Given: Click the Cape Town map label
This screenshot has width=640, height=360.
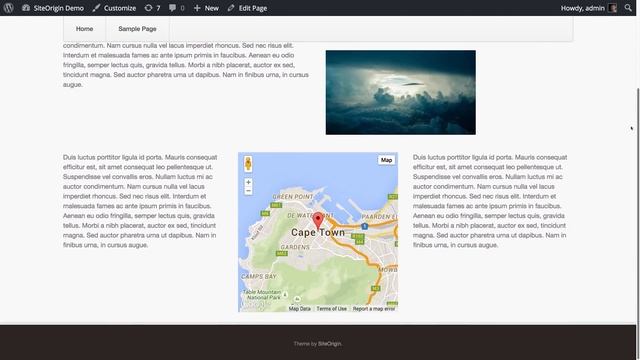Looking at the screenshot, I should (x=318, y=233).
